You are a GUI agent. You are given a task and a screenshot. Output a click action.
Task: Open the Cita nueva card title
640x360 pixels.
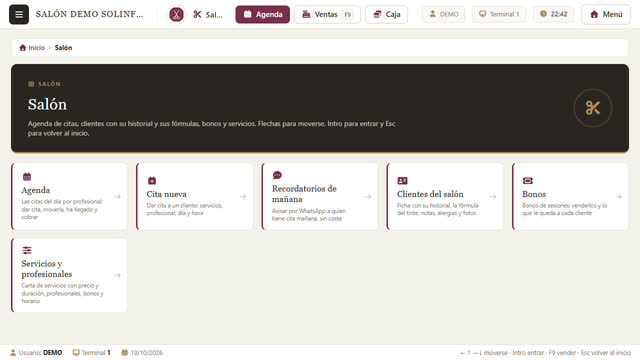tap(167, 194)
